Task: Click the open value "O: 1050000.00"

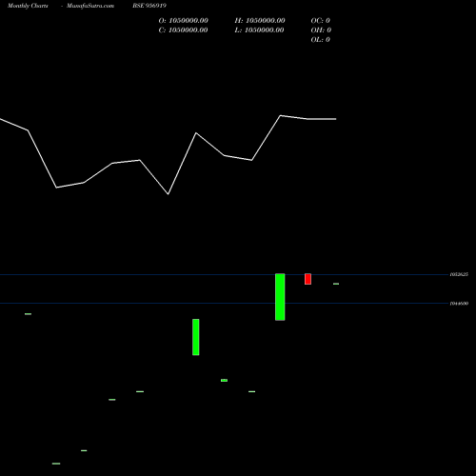Action: pyautogui.click(x=184, y=21)
